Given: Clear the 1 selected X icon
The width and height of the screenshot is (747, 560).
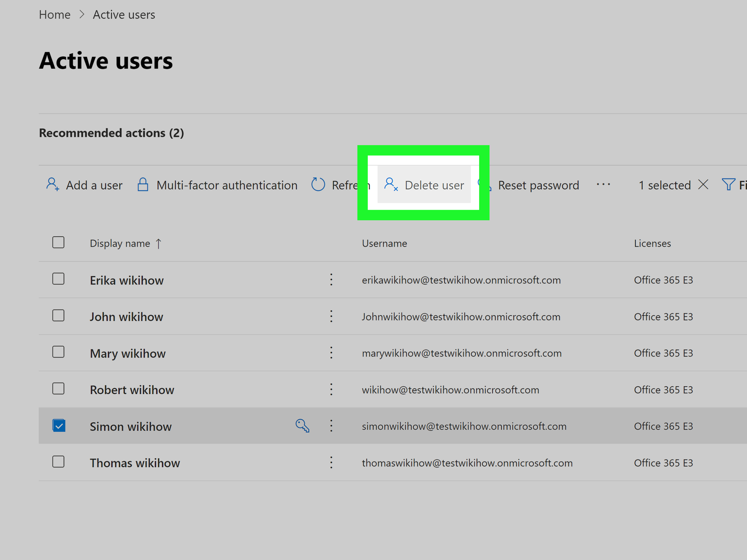Looking at the screenshot, I should [x=703, y=184].
